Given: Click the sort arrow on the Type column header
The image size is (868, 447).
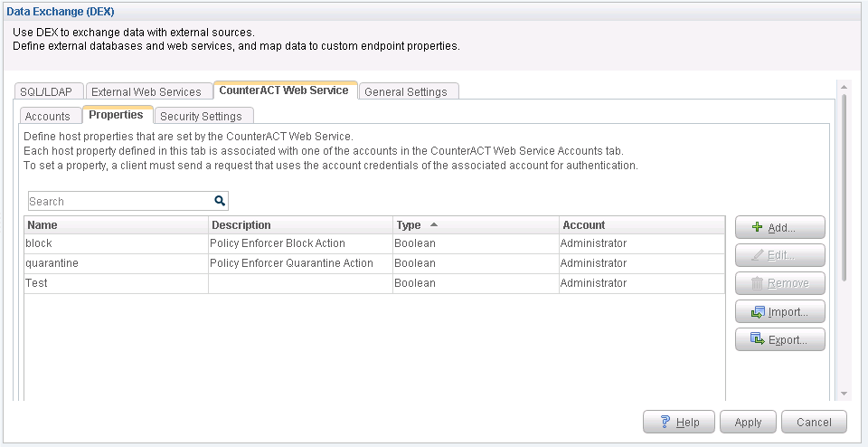Looking at the screenshot, I should [434, 224].
